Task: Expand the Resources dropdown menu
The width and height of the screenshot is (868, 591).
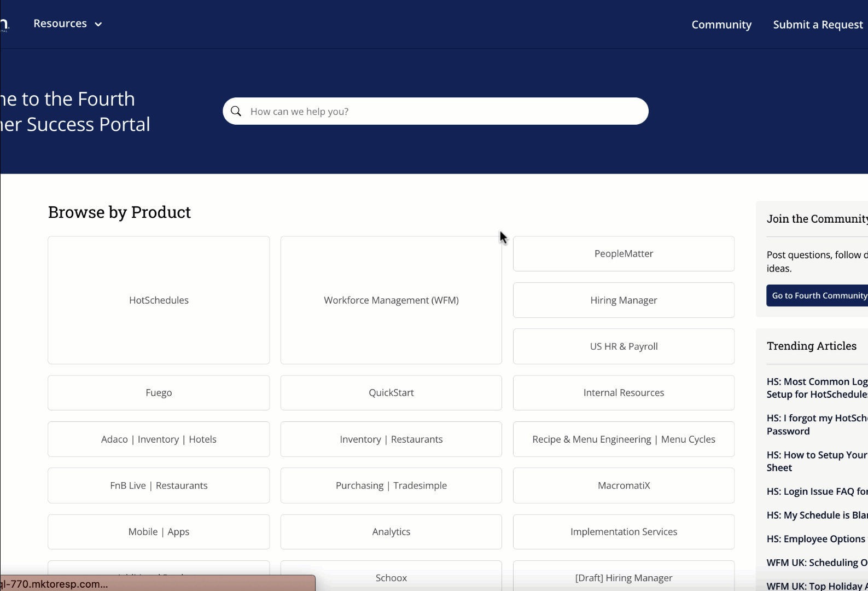Action: (x=68, y=24)
